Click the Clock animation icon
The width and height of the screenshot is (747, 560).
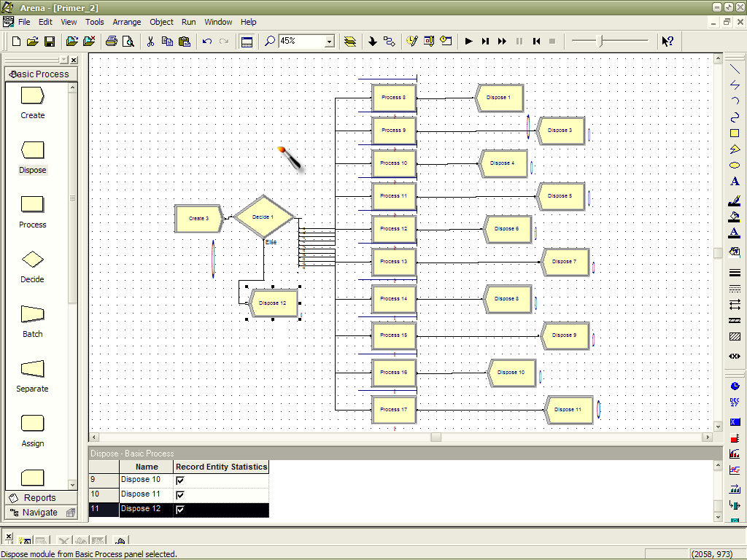735,386
